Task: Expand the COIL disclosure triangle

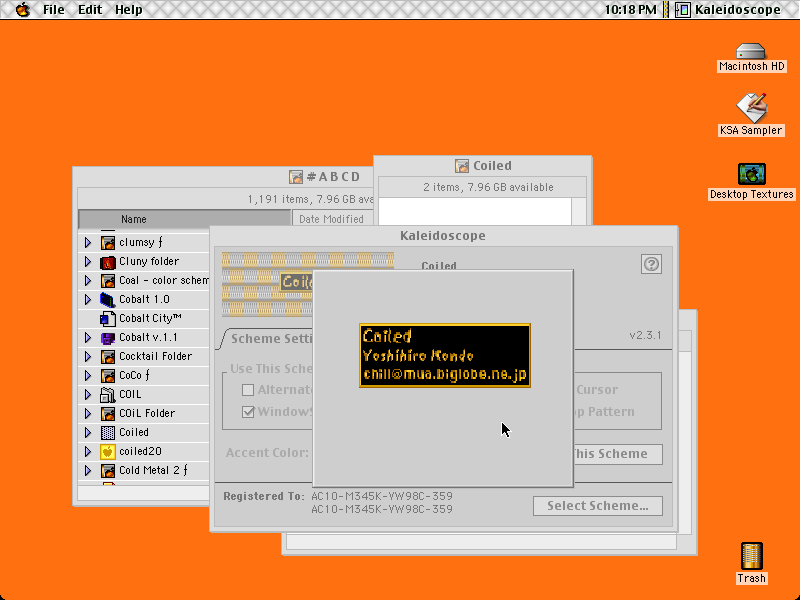Action: click(x=88, y=394)
